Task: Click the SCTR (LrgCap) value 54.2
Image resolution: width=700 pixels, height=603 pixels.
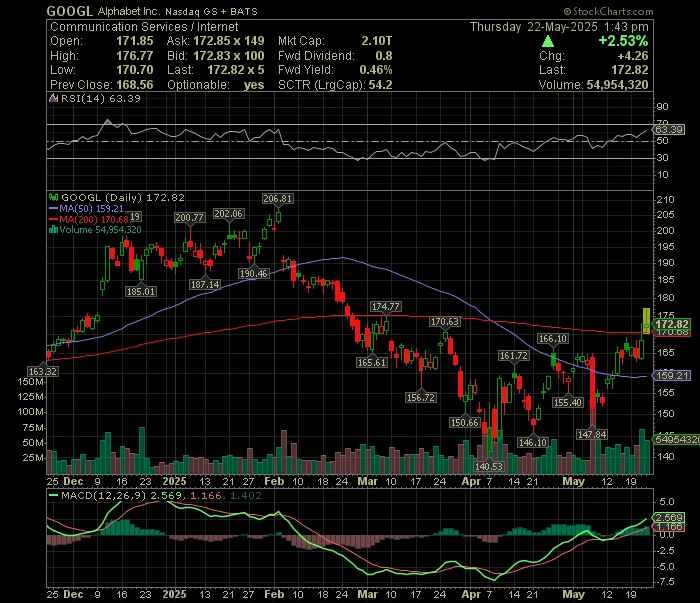Action: coord(380,85)
